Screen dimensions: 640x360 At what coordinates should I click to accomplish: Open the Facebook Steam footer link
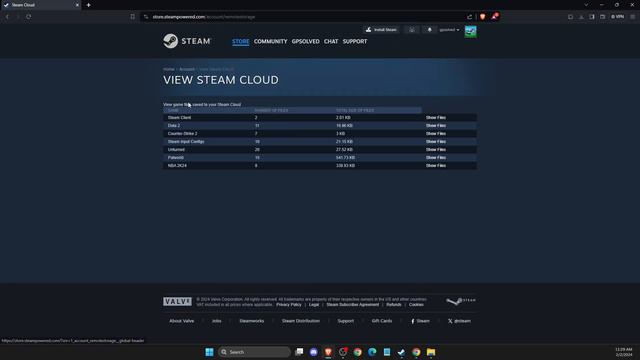click(x=420, y=321)
